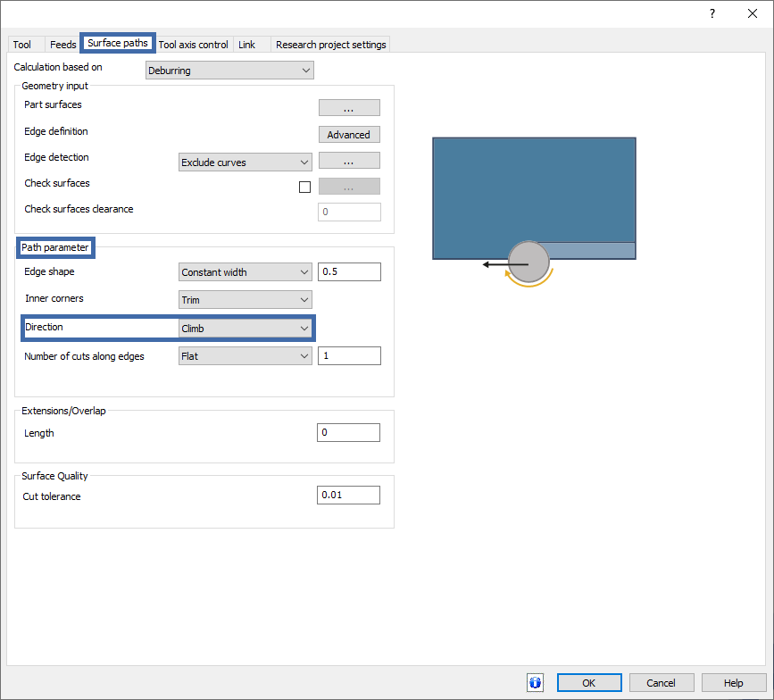Open the Number of cuts Flat dropdown
The width and height of the screenshot is (774, 700).
pos(245,356)
